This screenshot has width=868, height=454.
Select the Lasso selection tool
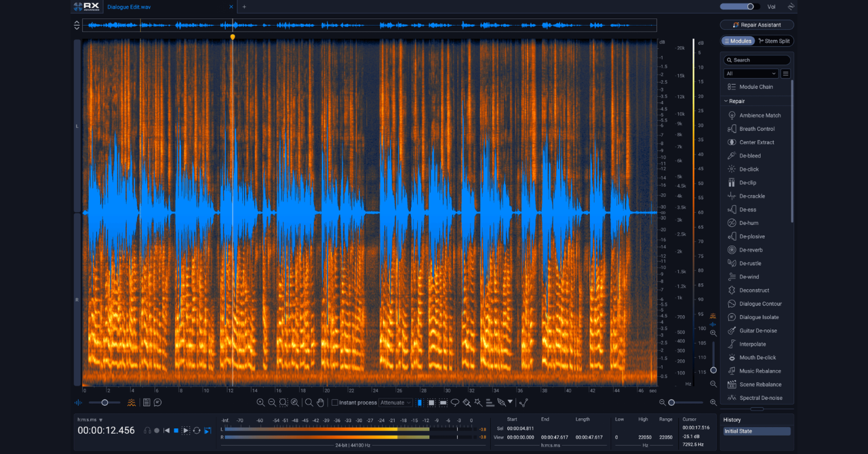[x=455, y=403]
